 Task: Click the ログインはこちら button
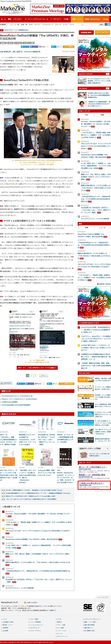(x=102, y=33)
